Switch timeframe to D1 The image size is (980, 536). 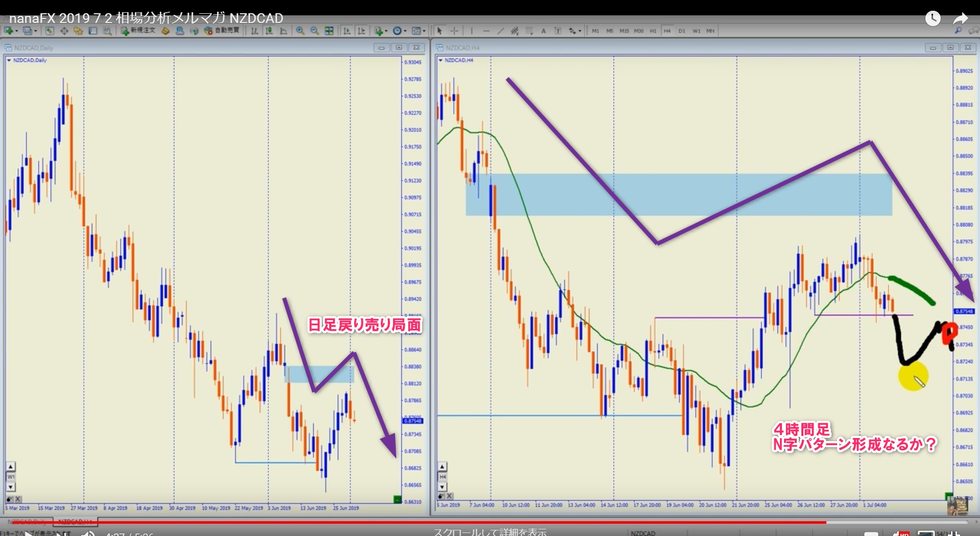point(682,31)
